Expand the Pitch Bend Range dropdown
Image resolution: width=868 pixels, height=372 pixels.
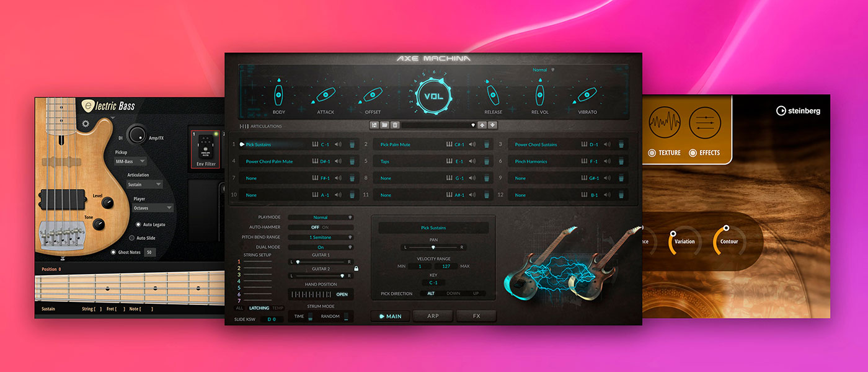click(321, 237)
